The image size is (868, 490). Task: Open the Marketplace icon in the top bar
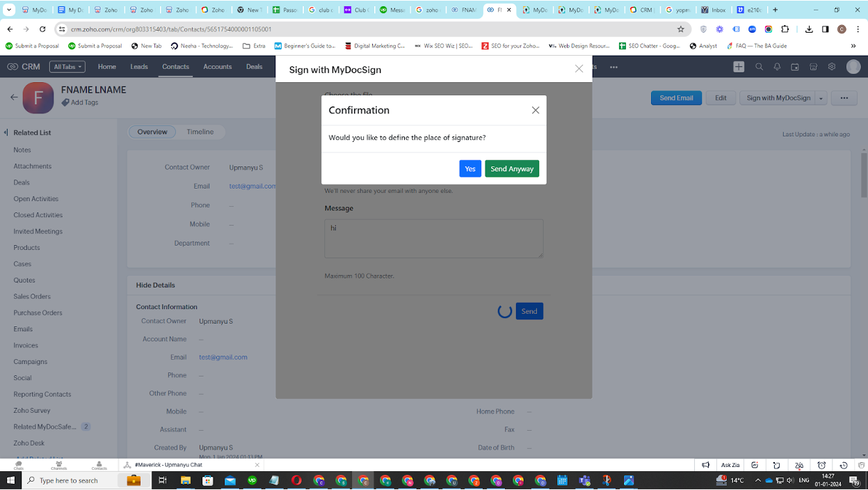click(x=813, y=67)
